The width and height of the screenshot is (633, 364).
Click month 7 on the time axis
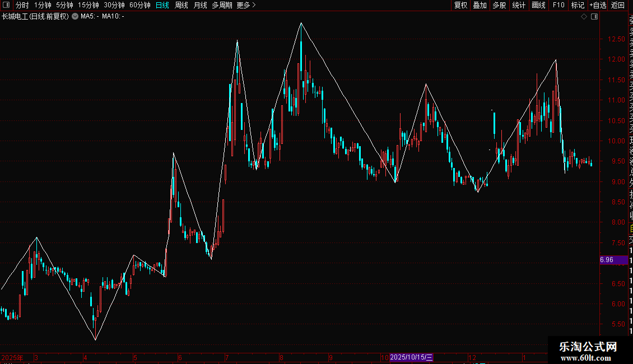[227, 357]
